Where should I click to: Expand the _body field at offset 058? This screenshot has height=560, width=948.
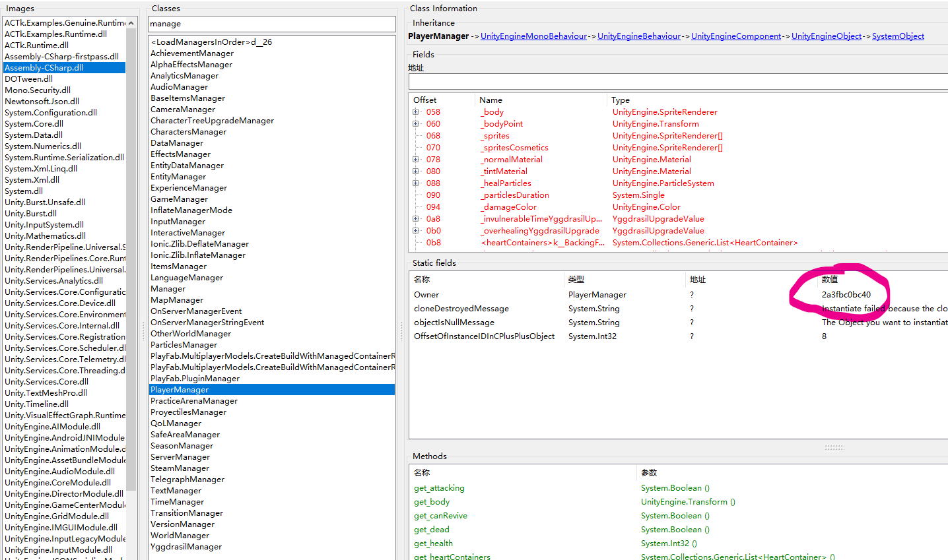coord(417,111)
